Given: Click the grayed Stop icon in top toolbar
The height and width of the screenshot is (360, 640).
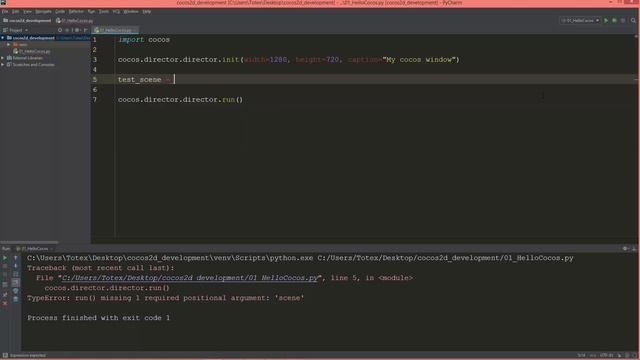Looking at the screenshot, I should 623,20.
